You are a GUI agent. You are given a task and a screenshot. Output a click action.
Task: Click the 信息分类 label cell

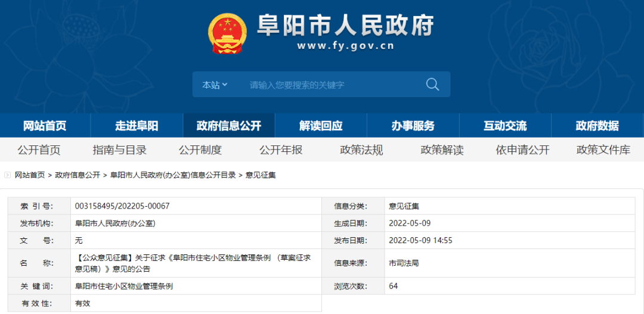pyautogui.click(x=353, y=206)
